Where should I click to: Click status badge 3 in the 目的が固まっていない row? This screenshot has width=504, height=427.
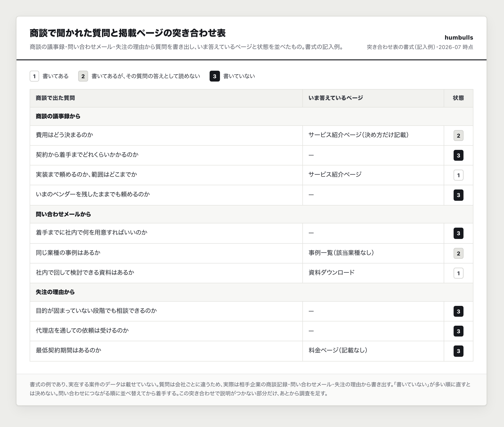[458, 311]
